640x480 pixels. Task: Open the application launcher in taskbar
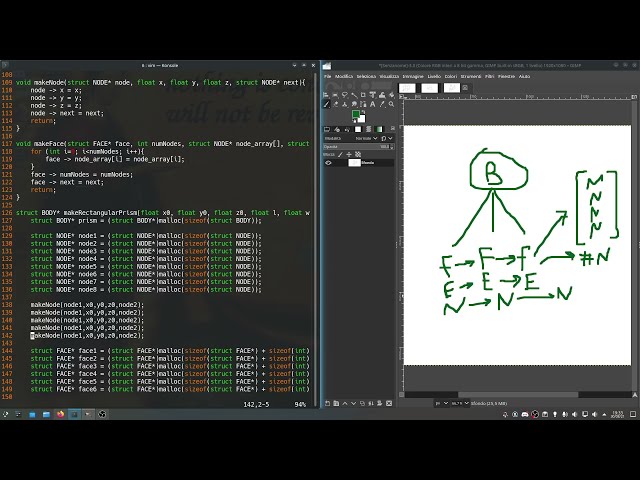click(5, 414)
